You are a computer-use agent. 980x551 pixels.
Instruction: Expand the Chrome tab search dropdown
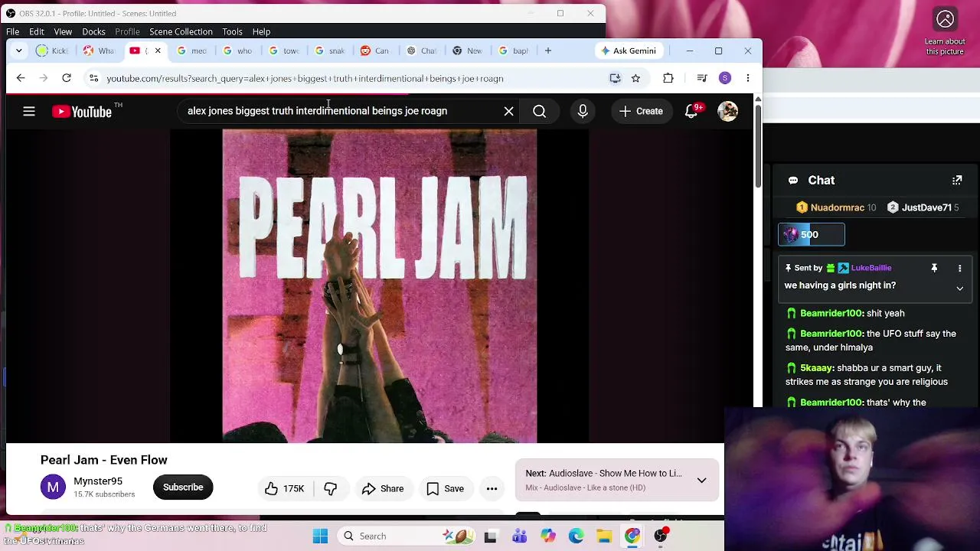point(19,51)
